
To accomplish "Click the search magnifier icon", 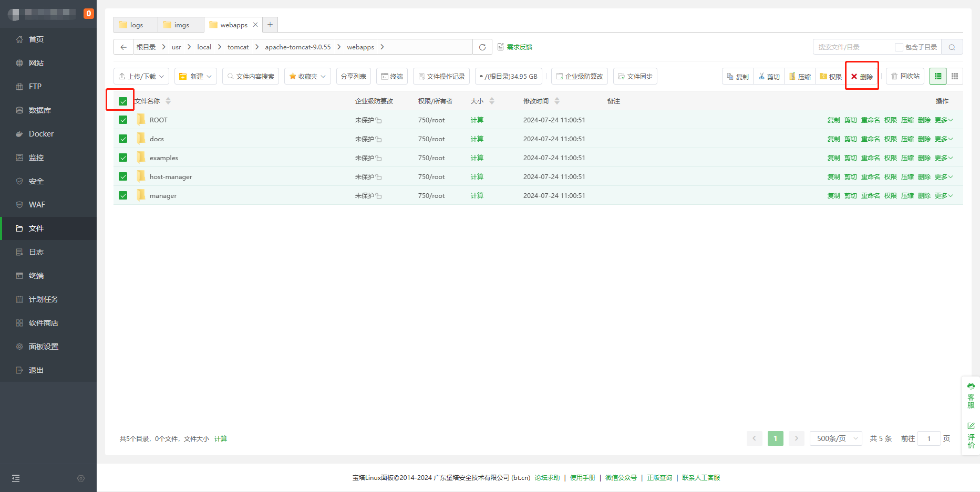I will click(x=952, y=47).
